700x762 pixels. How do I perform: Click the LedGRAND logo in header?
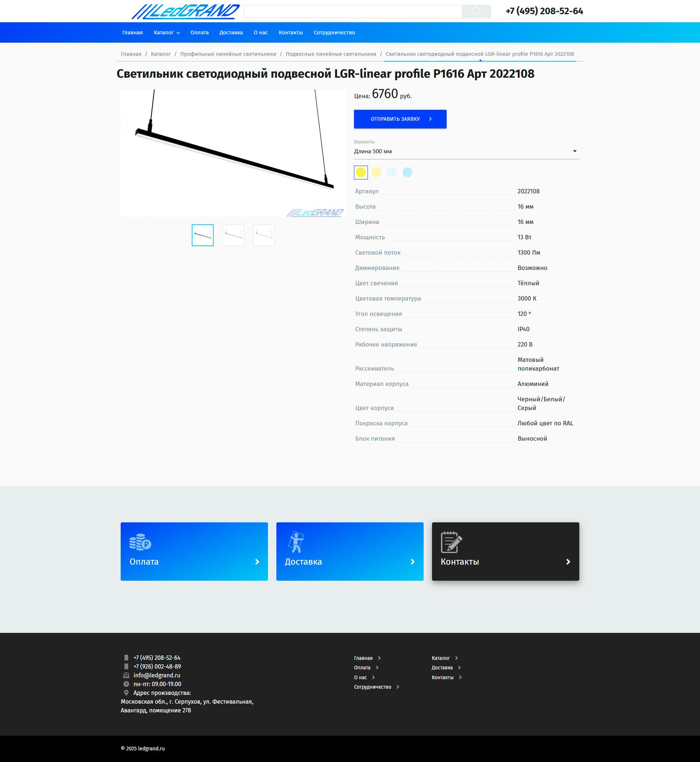click(x=186, y=11)
